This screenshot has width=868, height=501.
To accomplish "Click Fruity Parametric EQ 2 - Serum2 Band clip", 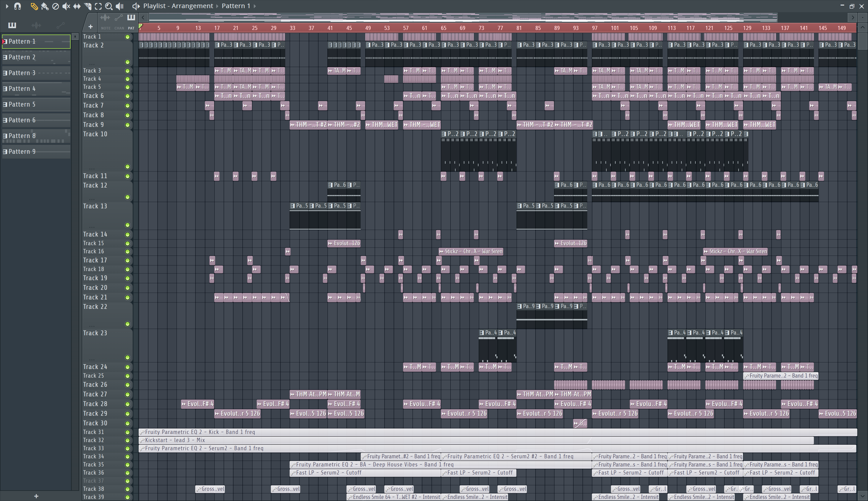I will click(x=497, y=448).
